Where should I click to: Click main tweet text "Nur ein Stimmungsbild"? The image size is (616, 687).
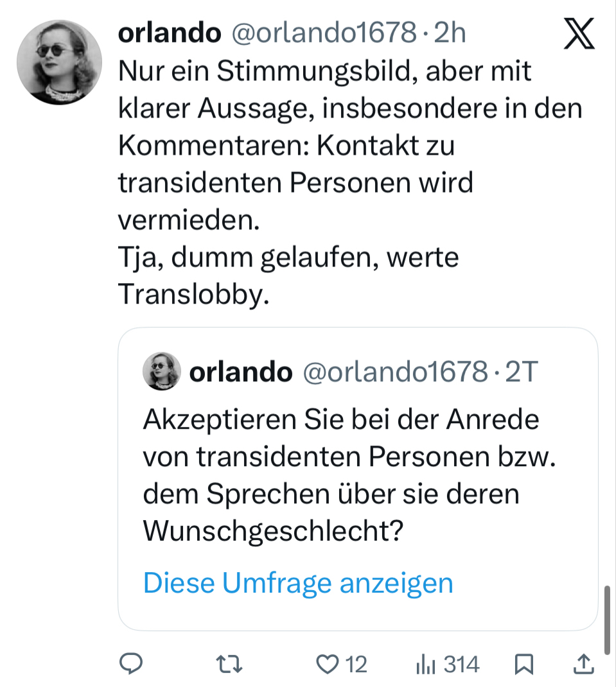click(x=325, y=71)
